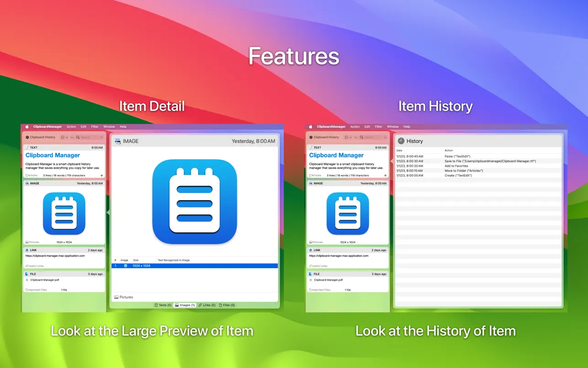Open Filter menu in Item Detail window
This screenshot has width=588, height=368.
pos(95,127)
